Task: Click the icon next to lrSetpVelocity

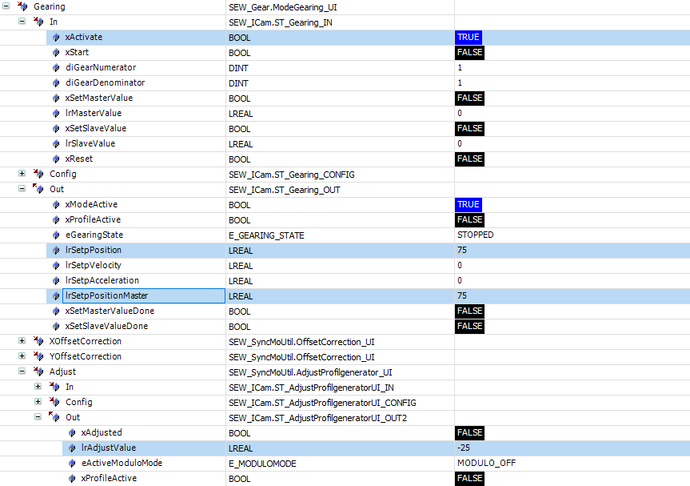Action: tap(55, 265)
